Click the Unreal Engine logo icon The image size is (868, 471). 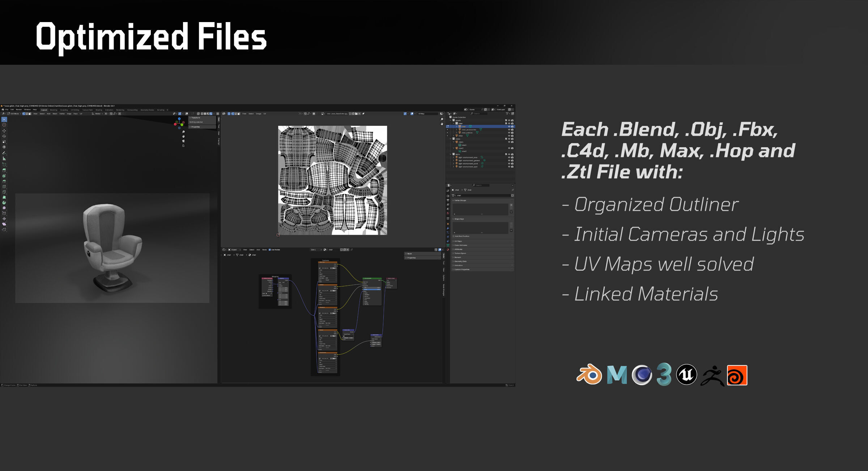point(686,374)
